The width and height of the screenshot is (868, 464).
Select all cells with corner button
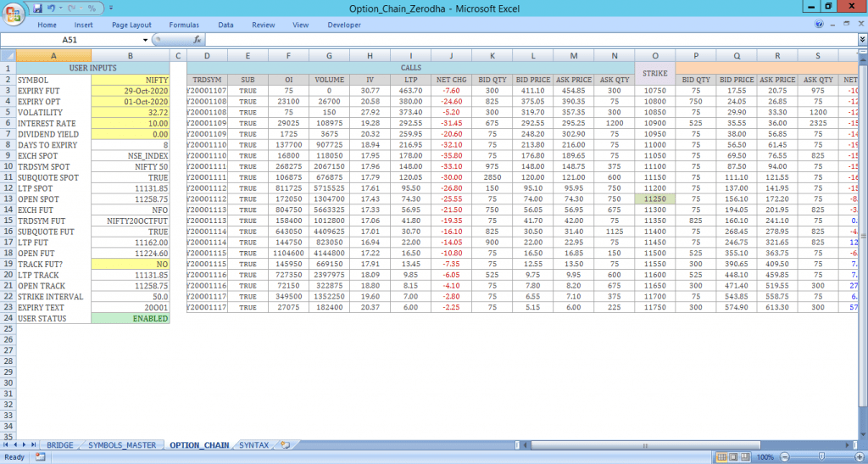coord(8,55)
